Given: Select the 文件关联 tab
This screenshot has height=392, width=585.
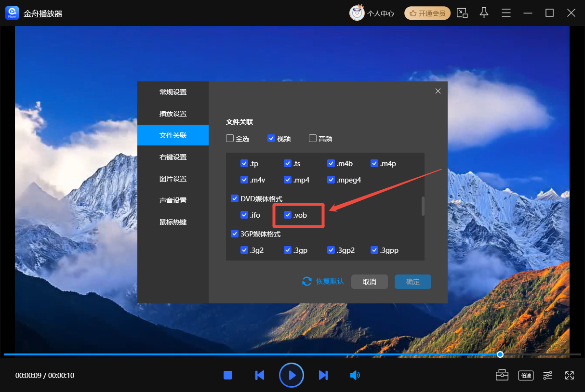Looking at the screenshot, I should [173, 135].
